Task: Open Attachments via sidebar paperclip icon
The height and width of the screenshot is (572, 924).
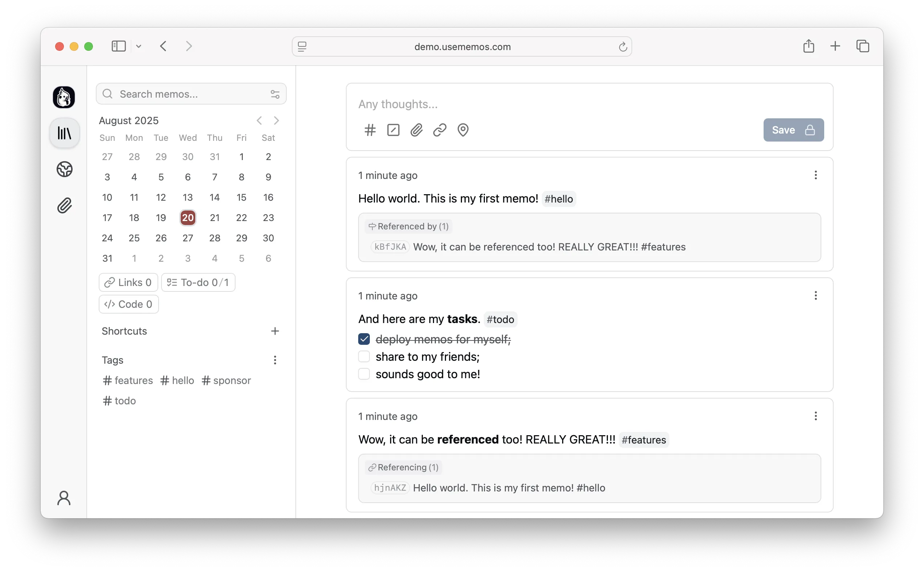Action: click(x=64, y=205)
